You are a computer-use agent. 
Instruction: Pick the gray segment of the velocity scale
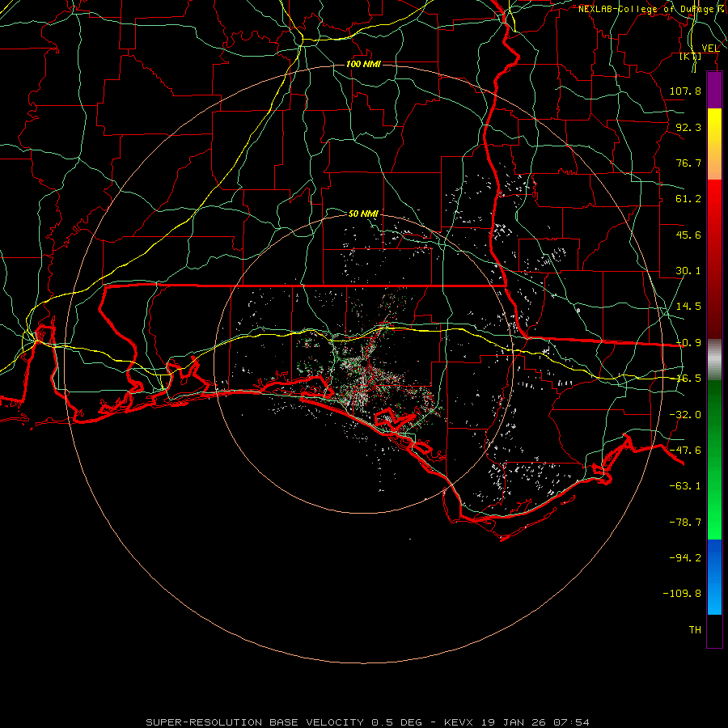714,360
